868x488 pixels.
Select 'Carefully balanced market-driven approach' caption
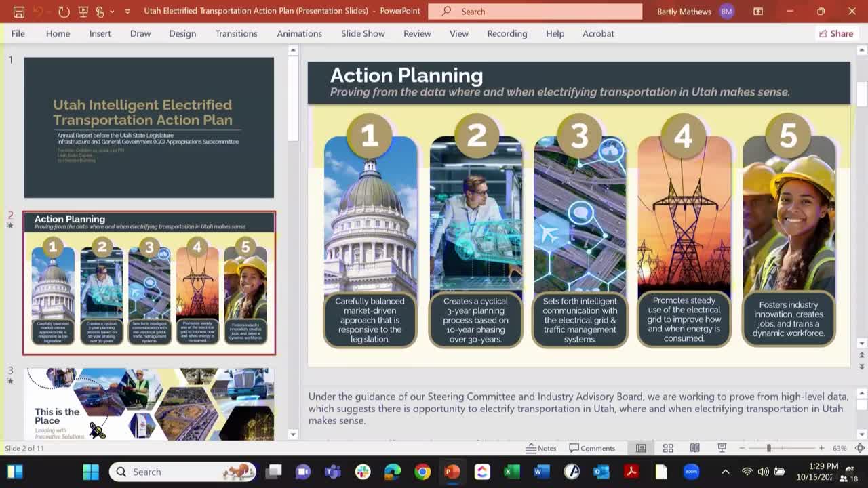click(370, 320)
